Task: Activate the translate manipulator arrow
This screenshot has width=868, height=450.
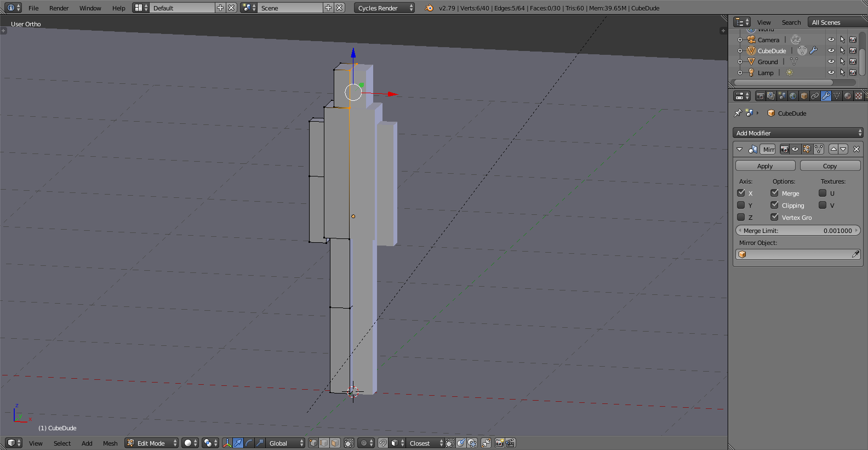Action: [x=238, y=443]
